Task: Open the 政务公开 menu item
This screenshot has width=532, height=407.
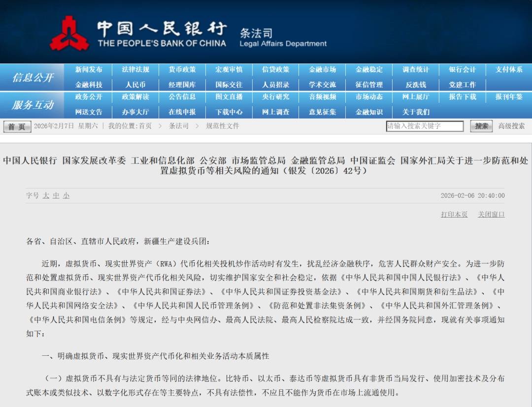Action: 89,97
